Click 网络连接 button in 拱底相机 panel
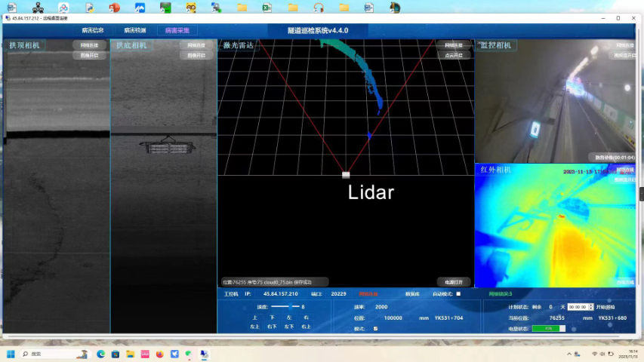This screenshot has width=644, height=362. pos(196,45)
